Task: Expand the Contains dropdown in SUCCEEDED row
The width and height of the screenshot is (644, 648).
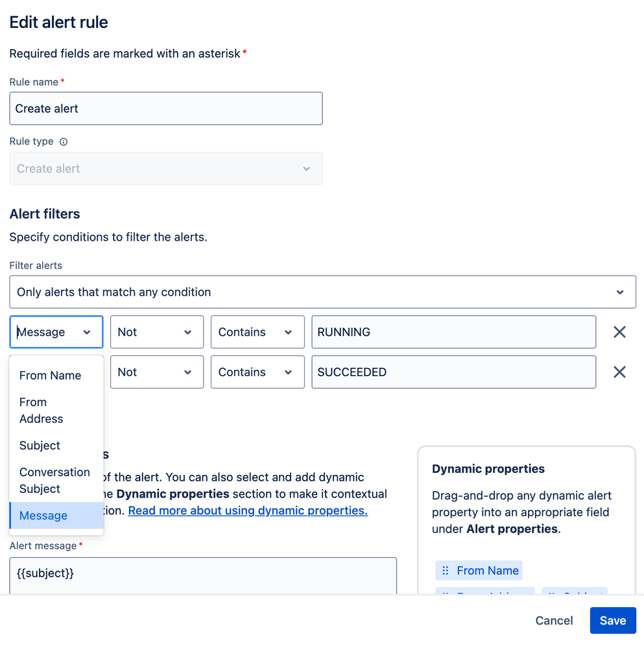Action: pos(257,372)
